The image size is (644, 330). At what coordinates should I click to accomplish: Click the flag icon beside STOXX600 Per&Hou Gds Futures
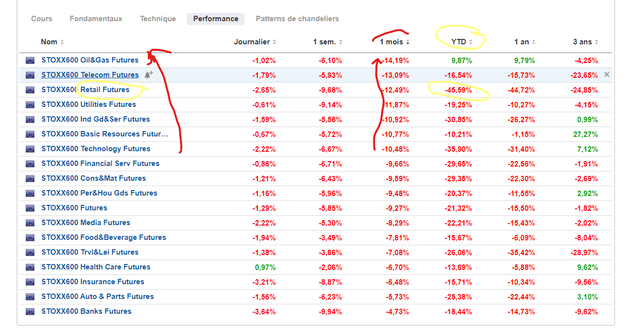click(x=30, y=194)
